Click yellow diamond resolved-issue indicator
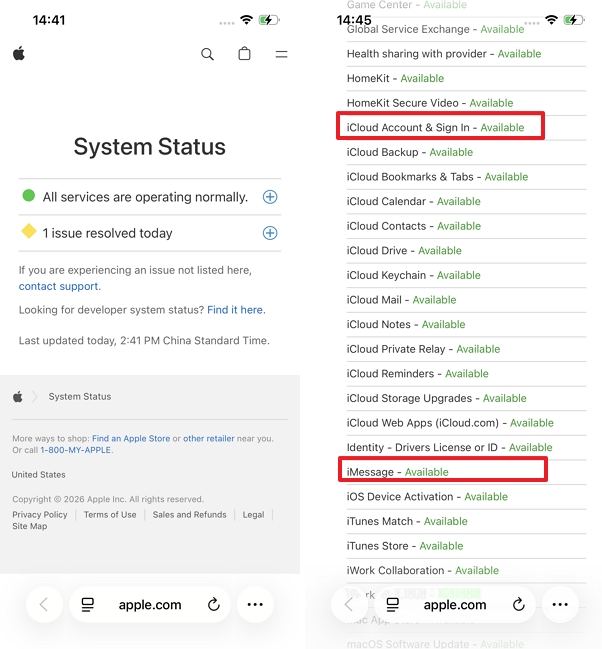This screenshot has width=602, height=649. click(29, 231)
